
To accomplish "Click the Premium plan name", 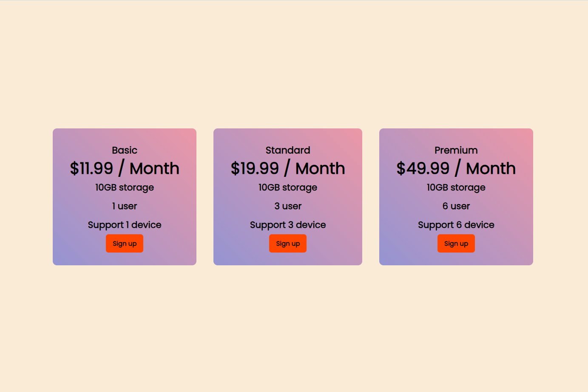I will point(456,150).
